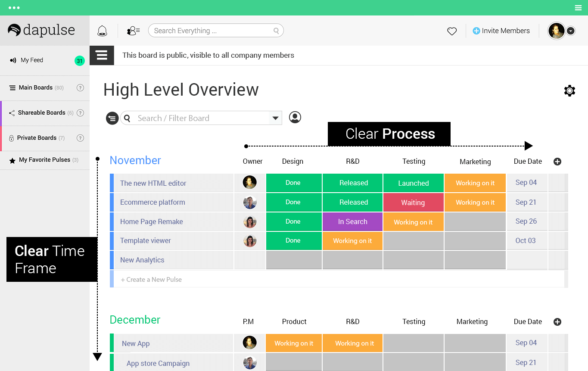588x371 pixels.
Task: Click the invite teammates icon beside the bell
Action: pyautogui.click(x=133, y=30)
